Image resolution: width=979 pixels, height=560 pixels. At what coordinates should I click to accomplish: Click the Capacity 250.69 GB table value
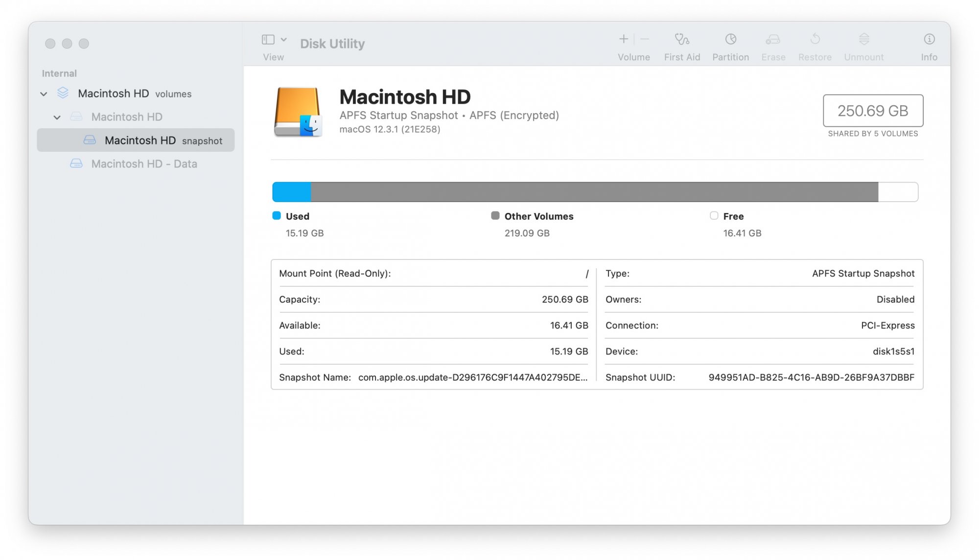point(565,300)
